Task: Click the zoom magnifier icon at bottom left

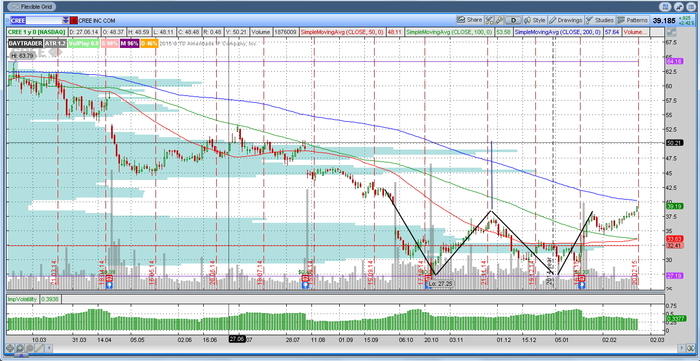Action: coord(20,349)
